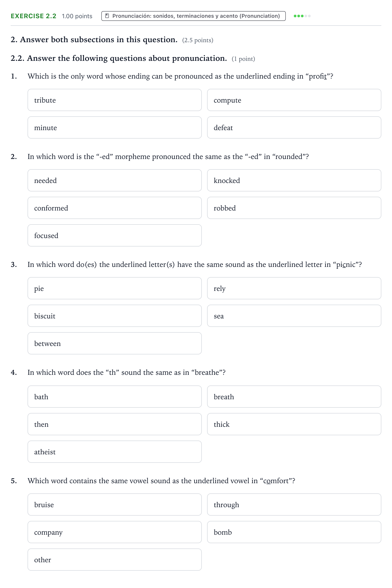This screenshot has height=588, width=392.
Task: Select "company" for the comfort question
Action: tap(114, 532)
